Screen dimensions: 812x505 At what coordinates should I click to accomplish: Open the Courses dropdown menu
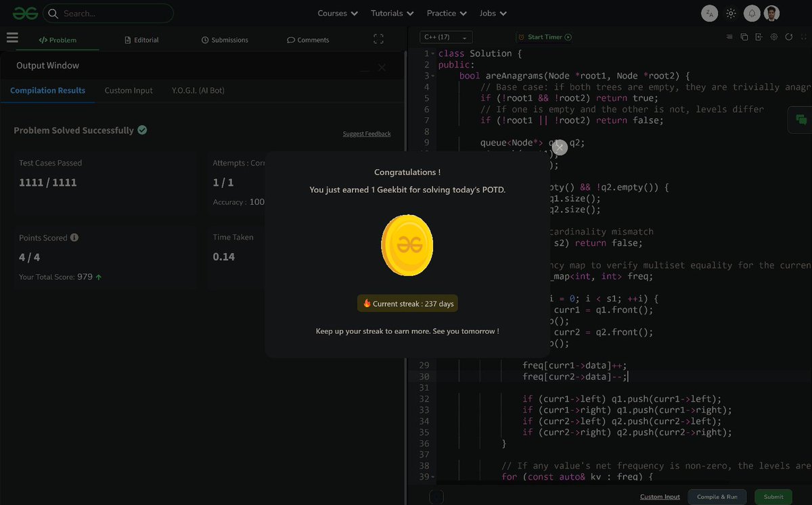(x=337, y=13)
